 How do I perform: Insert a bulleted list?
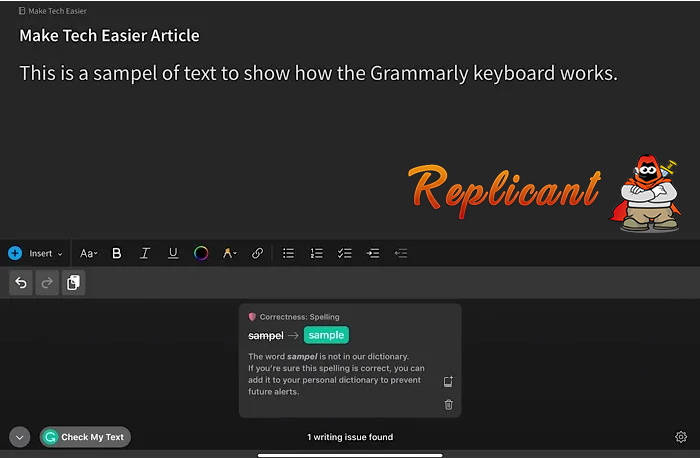[x=288, y=253]
